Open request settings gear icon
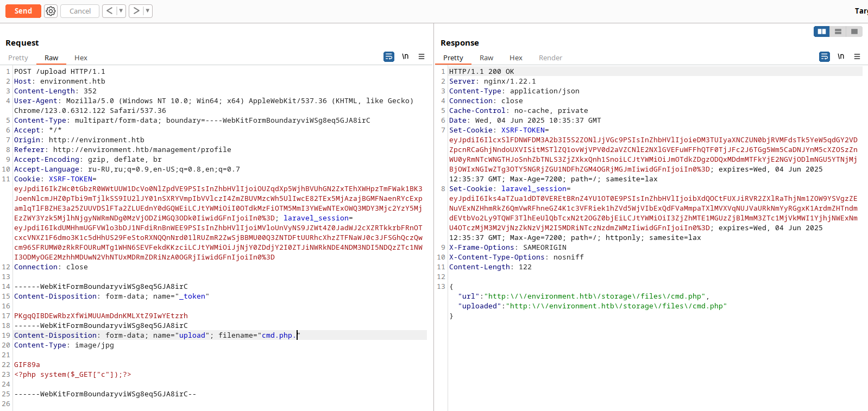 pos(51,11)
